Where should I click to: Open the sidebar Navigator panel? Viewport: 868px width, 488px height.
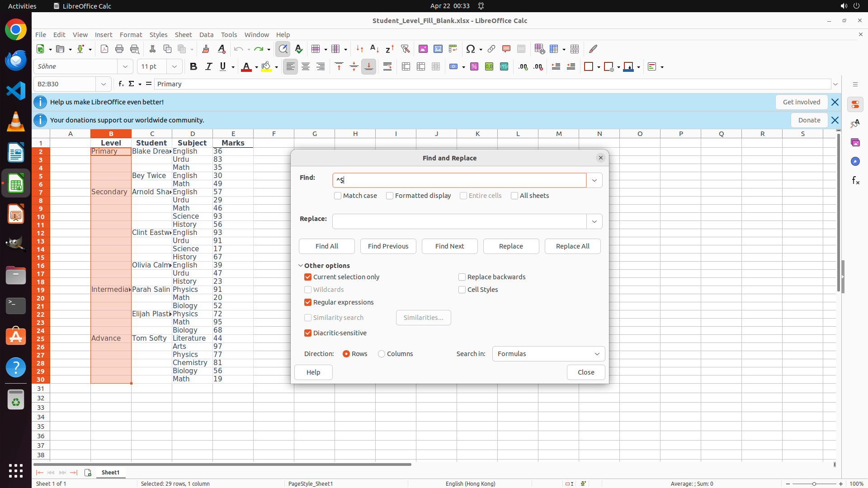click(855, 161)
